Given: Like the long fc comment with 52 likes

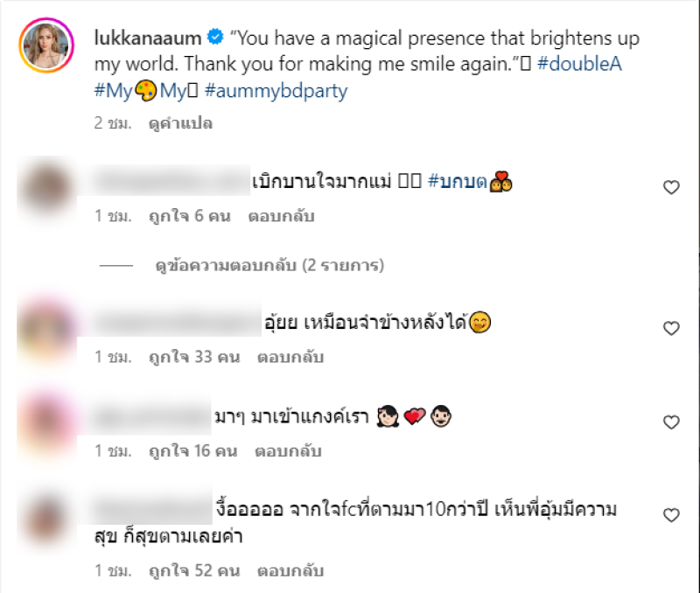Looking at the screenshot, I should pos(671,515).
